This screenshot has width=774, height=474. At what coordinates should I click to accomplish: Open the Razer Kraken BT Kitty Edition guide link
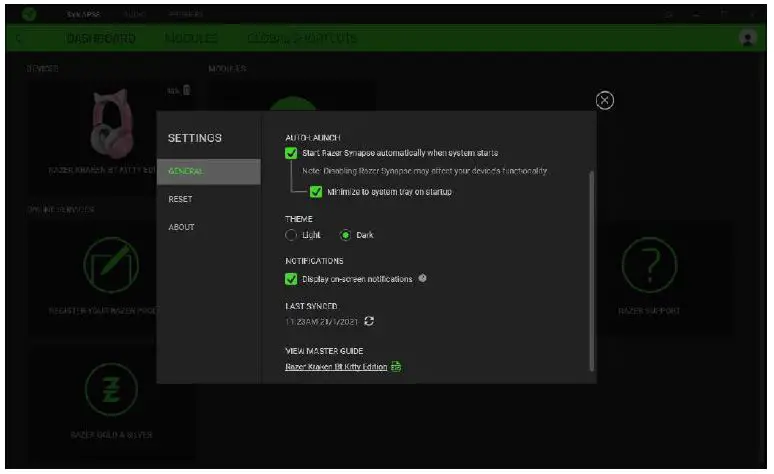pos(336,367)
